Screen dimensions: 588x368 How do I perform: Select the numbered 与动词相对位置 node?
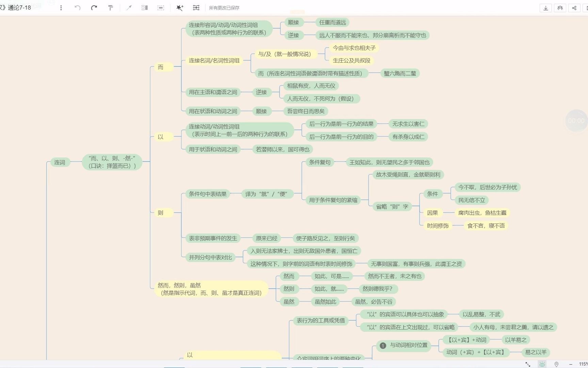tap(404, 346)
